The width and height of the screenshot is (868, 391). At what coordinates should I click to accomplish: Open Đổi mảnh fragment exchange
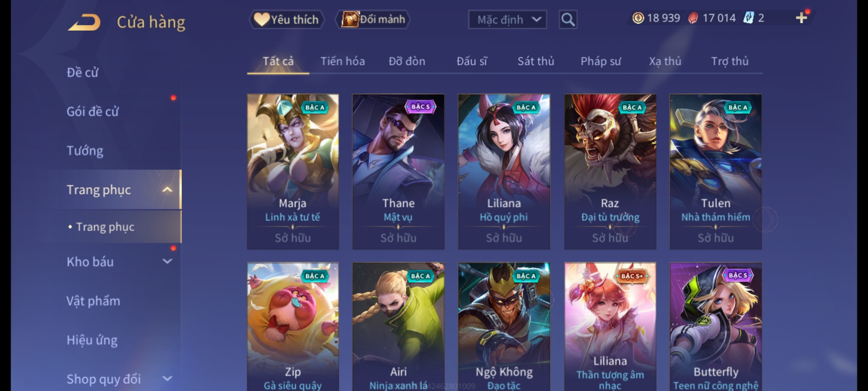pos(373,20)
